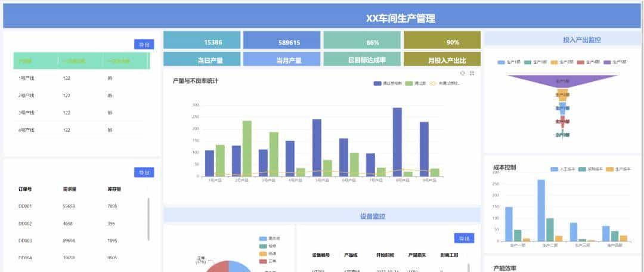
Task: Click the 日目标达成率 label tile
Action: pos(362,59)
